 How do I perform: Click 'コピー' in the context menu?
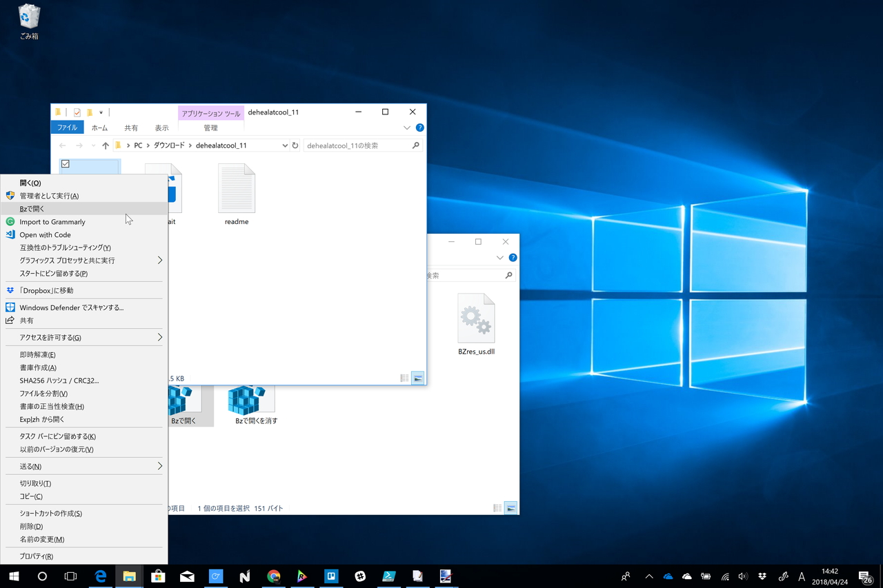[x=84, y=496]
